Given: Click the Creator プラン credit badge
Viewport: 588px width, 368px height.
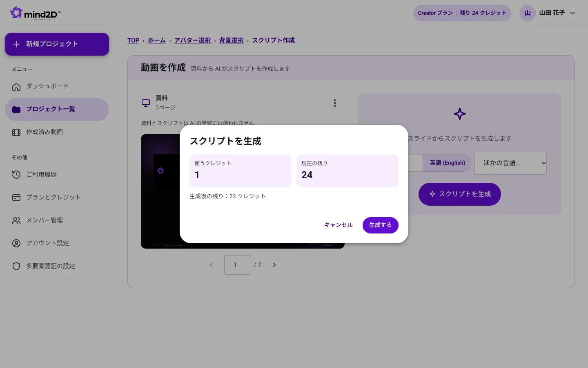Looking at the screenshot, I should (462, 13).
